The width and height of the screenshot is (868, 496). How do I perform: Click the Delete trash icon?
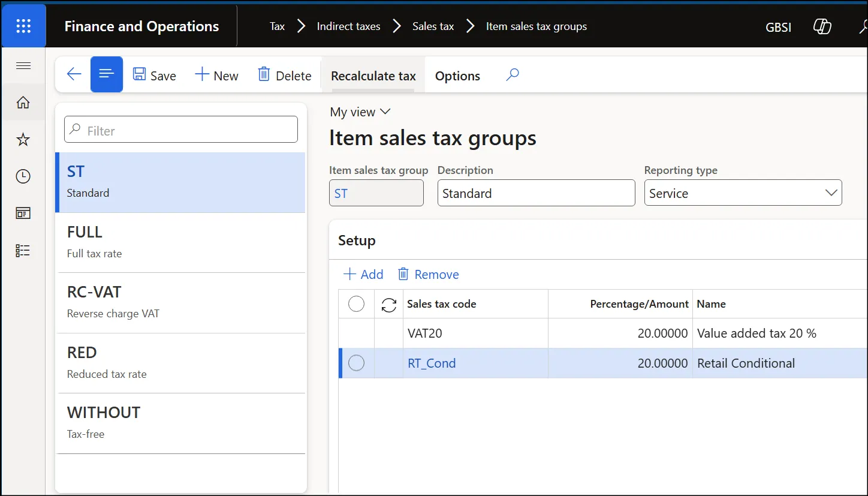(x=264, y=74)
